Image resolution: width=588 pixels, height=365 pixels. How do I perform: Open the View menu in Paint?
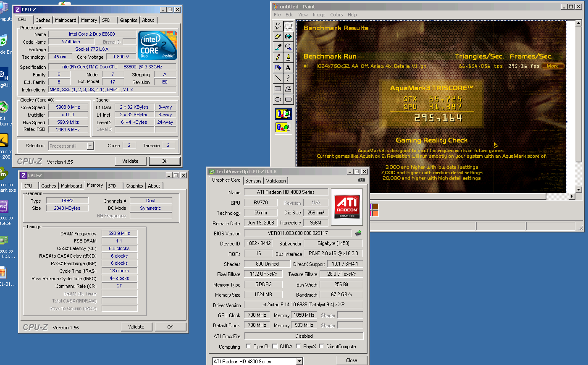point(303,15)
